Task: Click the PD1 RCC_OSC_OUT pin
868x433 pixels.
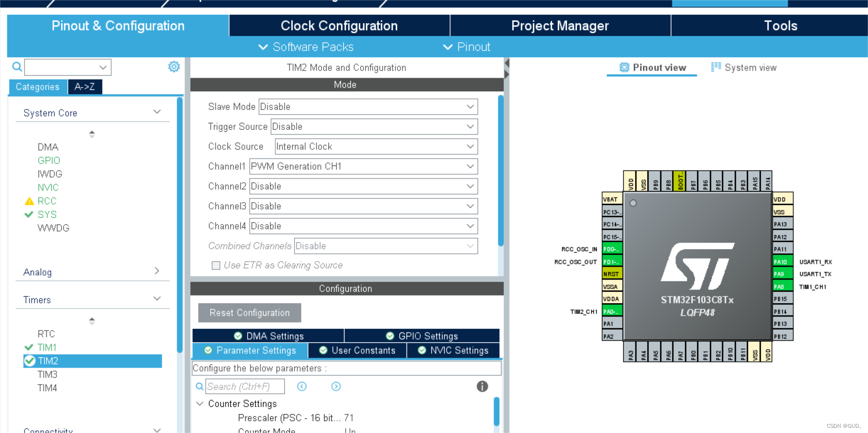Action: pyautogui.click(x=612, y=262)
